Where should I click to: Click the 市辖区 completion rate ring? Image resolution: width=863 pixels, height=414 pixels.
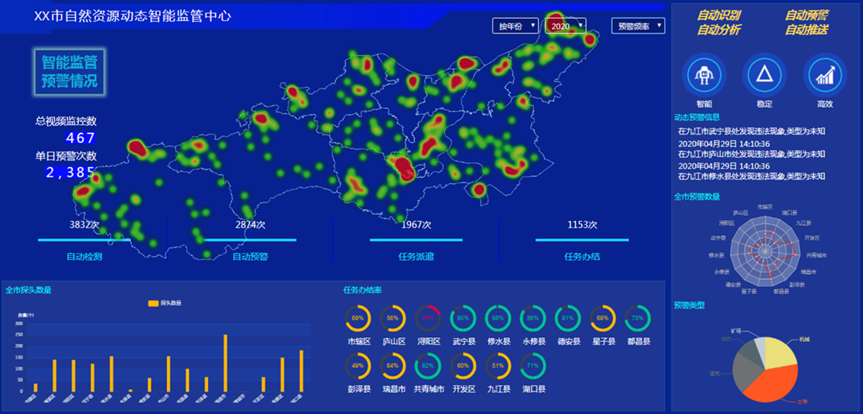click(358, 318)
